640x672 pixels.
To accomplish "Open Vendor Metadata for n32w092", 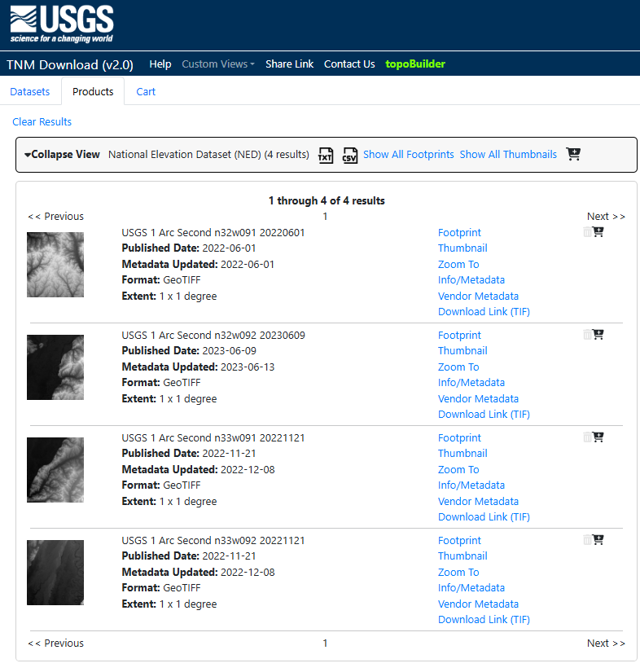I will point(478,398).
